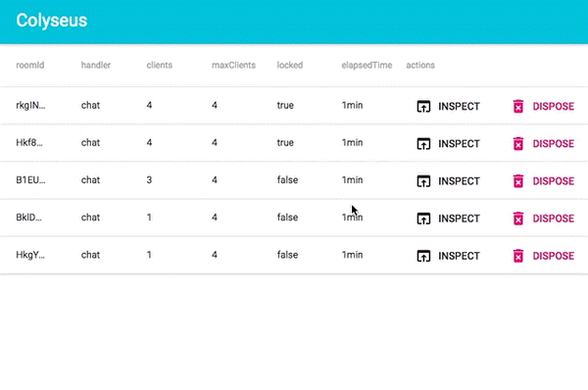Image resolution: width=588 pixels, height=390 pixels.
Task: Click inspect icon for room HkgY
Action: (x=423, y=256)
